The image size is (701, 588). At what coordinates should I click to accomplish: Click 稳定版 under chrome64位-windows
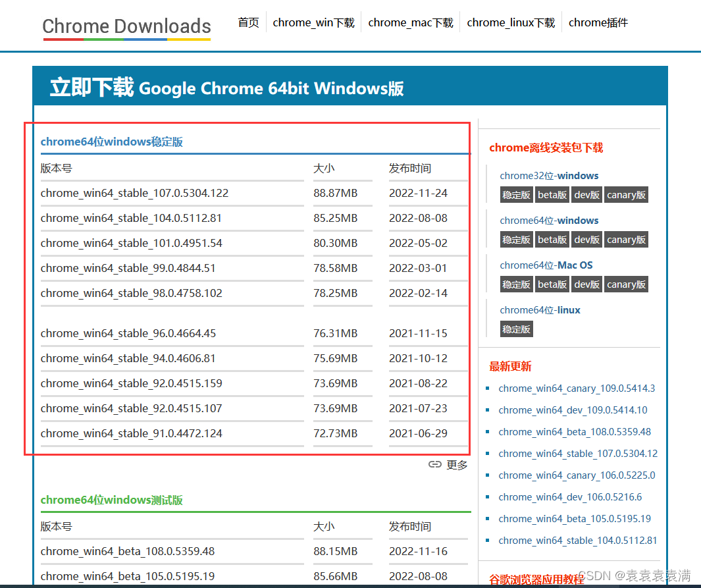click(x=516, y=240)
